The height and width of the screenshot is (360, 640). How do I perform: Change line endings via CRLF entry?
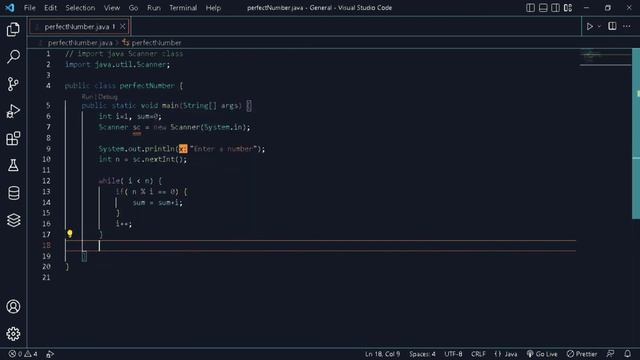pos(478,354)
